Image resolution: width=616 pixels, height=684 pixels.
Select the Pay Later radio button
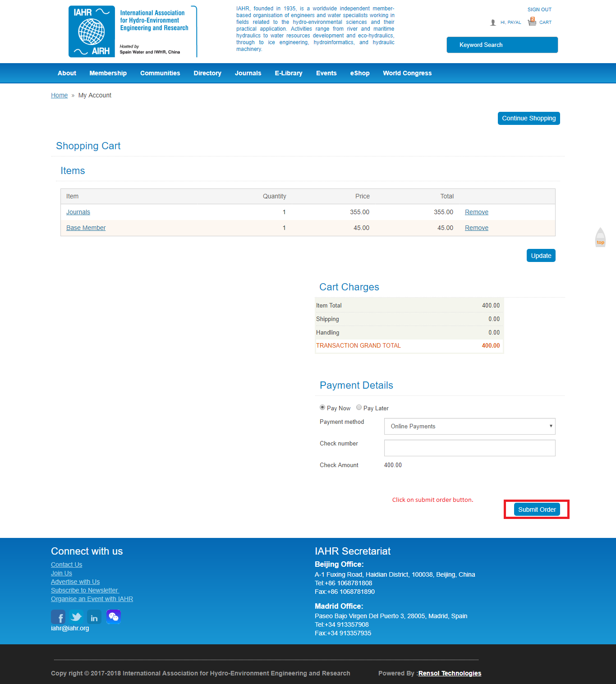coord(359,408)
